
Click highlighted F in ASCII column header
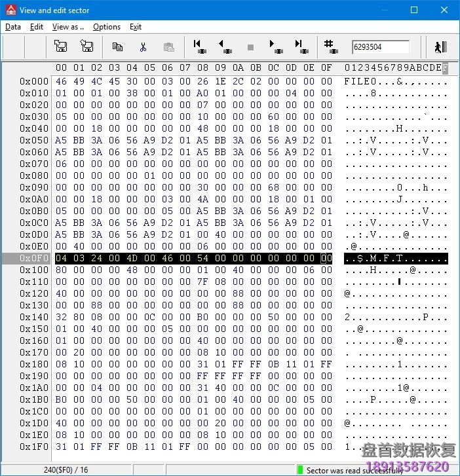pos(445,67)
